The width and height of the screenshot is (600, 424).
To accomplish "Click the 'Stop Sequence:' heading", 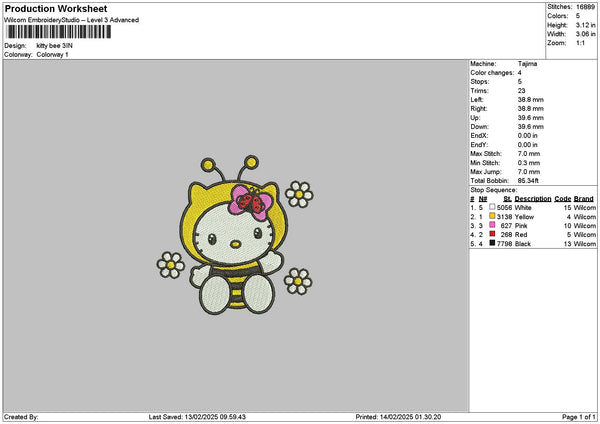I will (x=494, y=190).
